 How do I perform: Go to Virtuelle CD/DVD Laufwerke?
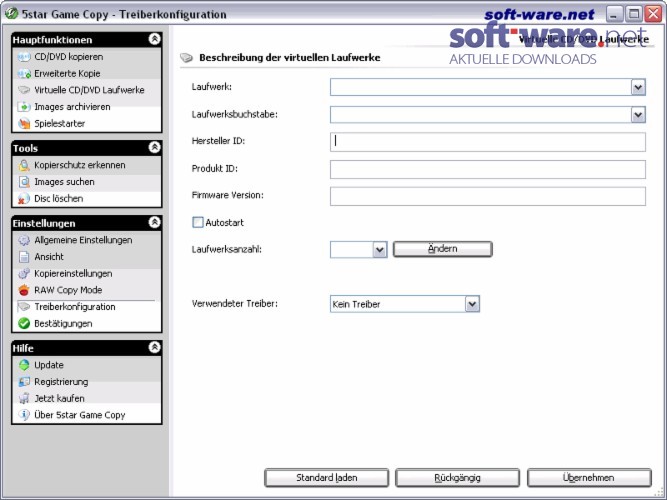89,90
